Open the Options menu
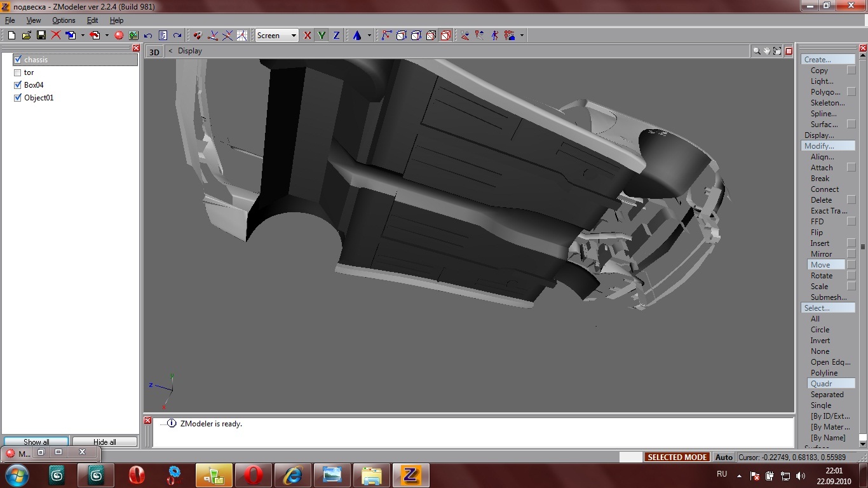868x488 pixels. (64, 20)
